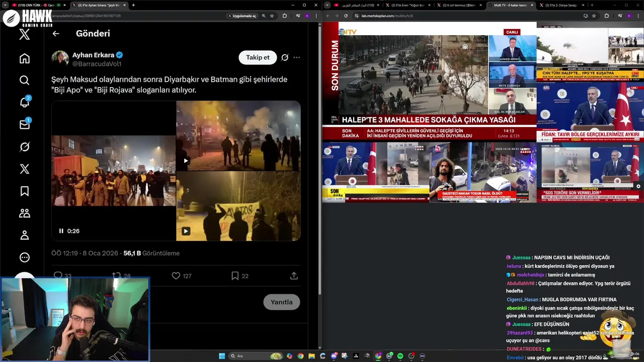
Task: Play the bottom-right banner video thumbnail
Action: pyautogui.click(x=186, y=231)
